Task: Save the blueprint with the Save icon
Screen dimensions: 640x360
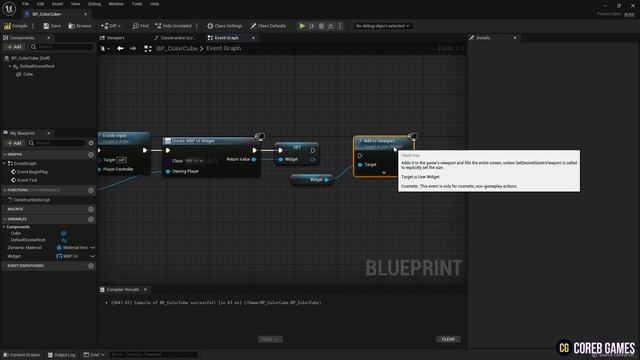Action: [52, 26]
